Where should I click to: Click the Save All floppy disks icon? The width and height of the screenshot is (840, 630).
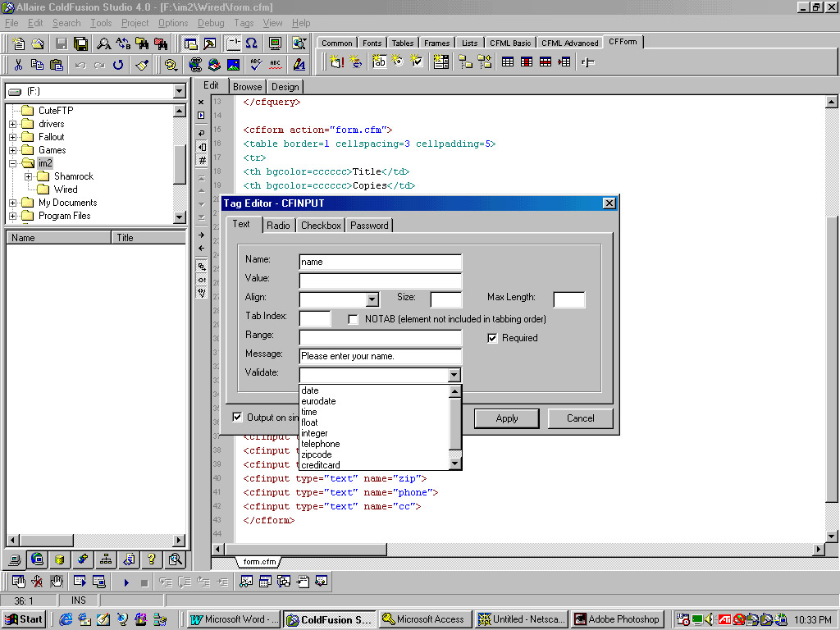pos(81,43)
